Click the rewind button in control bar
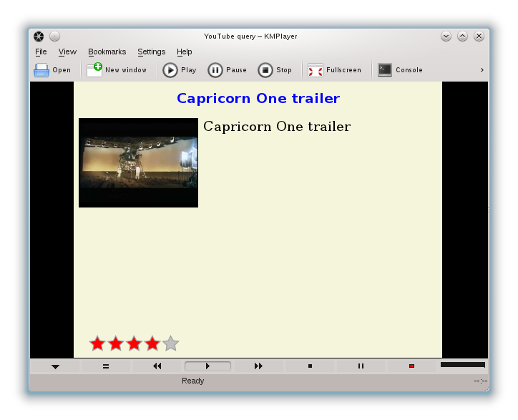518x420 pixels. coord(157,366)
